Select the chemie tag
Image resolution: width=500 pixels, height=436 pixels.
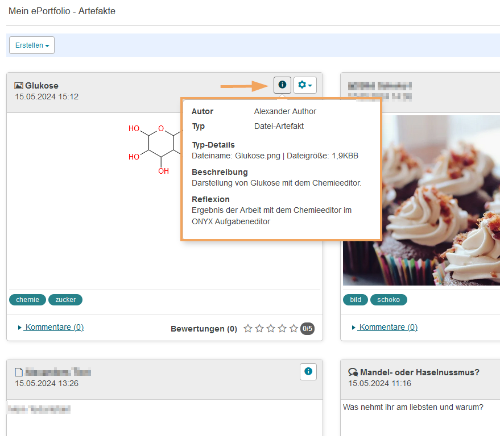(x=27, y=300)
